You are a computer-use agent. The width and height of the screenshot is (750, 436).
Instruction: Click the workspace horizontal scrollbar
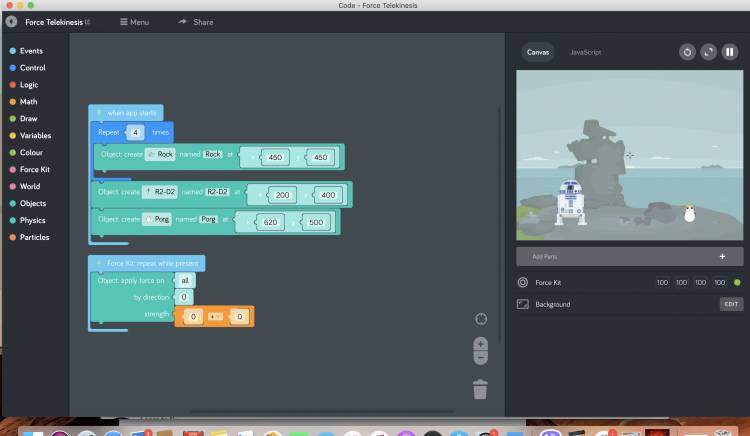click(x=321, y=412)
